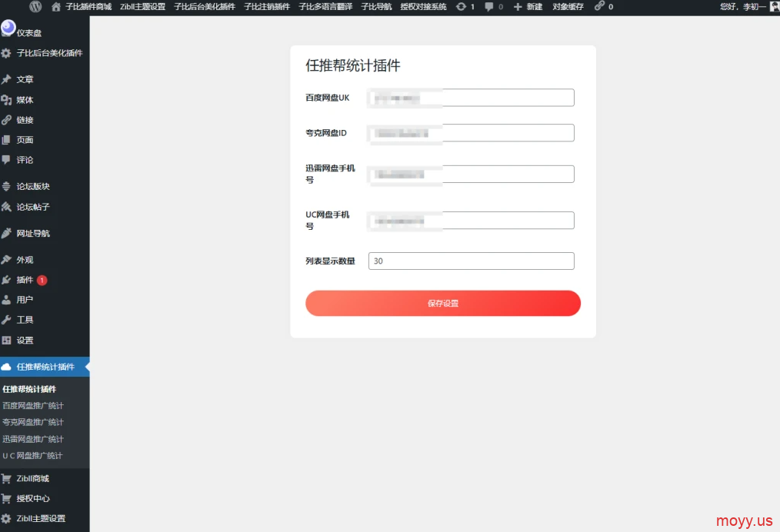Click the plus icon next to 新建
Screen dimensions: 780x532
click(518, 7)
